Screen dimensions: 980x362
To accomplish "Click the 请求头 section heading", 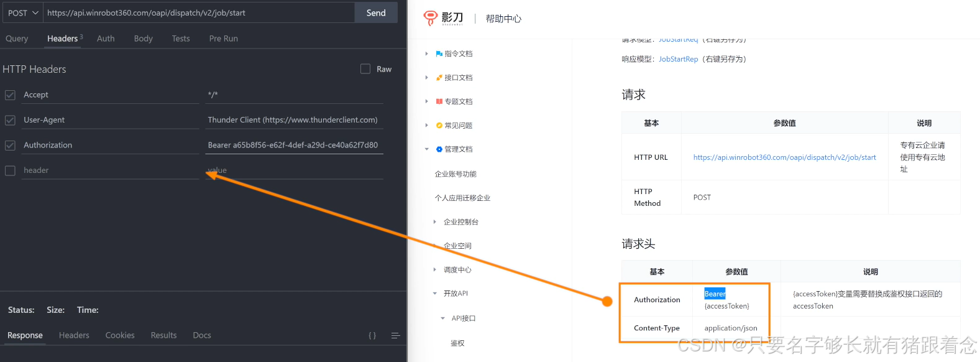I will [638, 244].
